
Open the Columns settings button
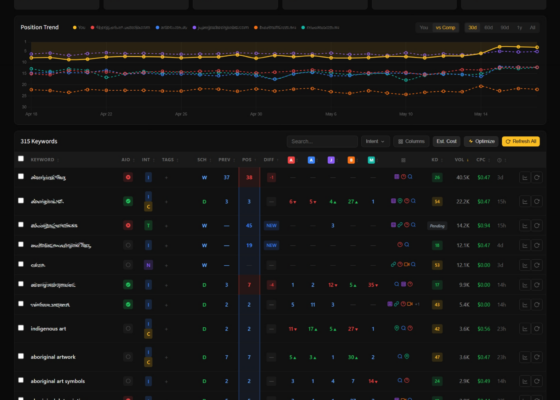coord(411,141)
